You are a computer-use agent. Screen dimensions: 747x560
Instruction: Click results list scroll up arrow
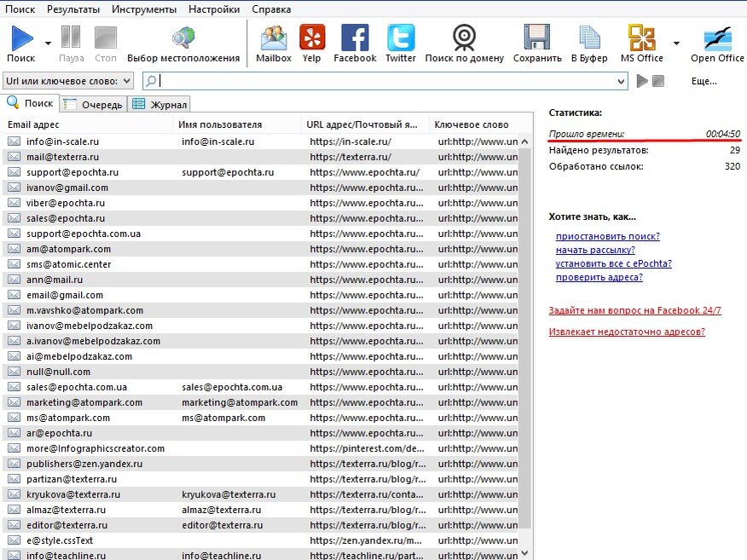click(x=524, y=141)
